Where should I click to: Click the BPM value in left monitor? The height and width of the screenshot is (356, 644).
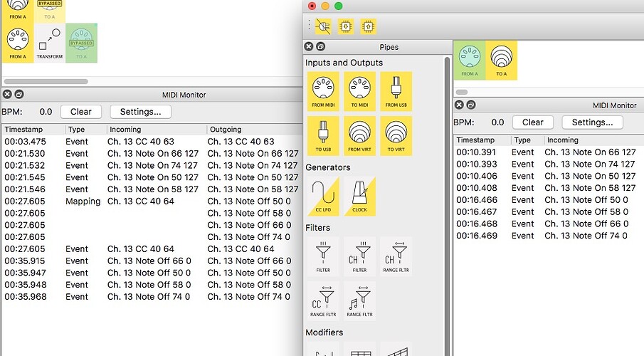coord(46,112)
